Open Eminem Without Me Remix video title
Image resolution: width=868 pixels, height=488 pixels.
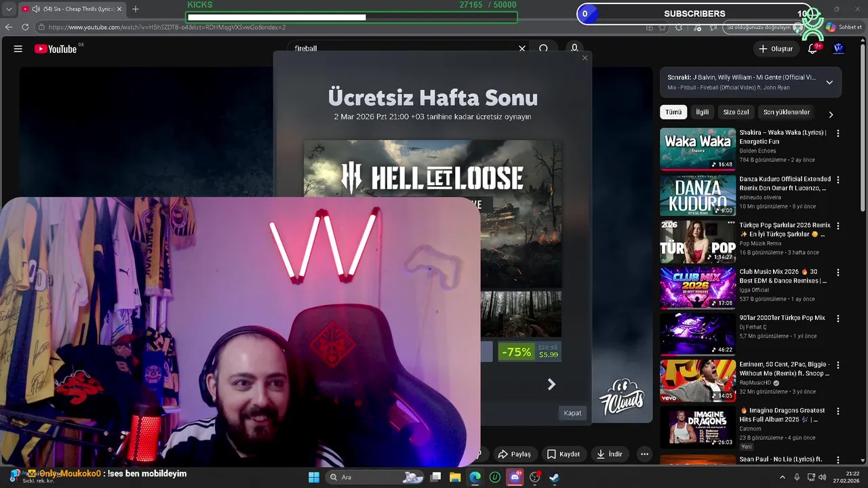click(785, 369)
